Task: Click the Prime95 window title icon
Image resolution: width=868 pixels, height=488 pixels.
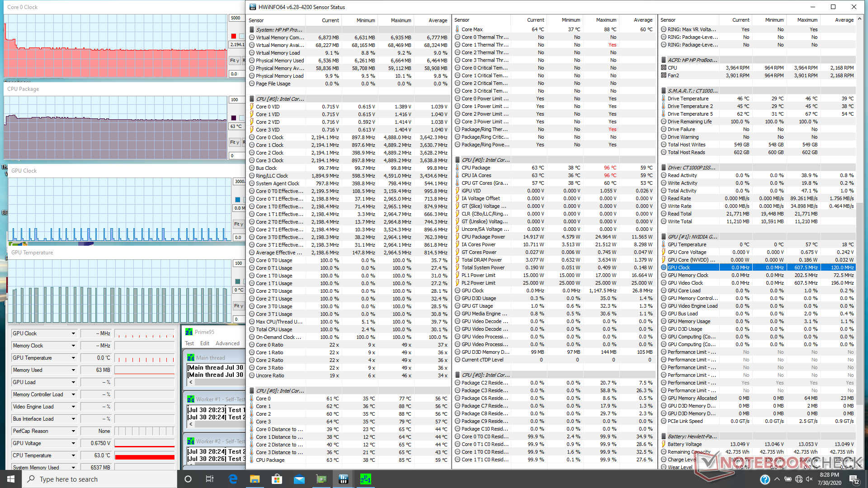Action: coord(189,332)
